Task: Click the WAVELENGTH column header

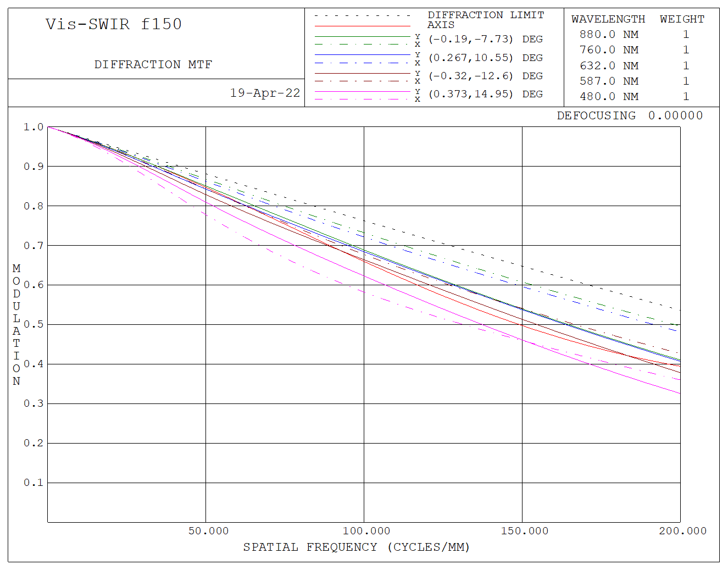Action: click(608, 19)
